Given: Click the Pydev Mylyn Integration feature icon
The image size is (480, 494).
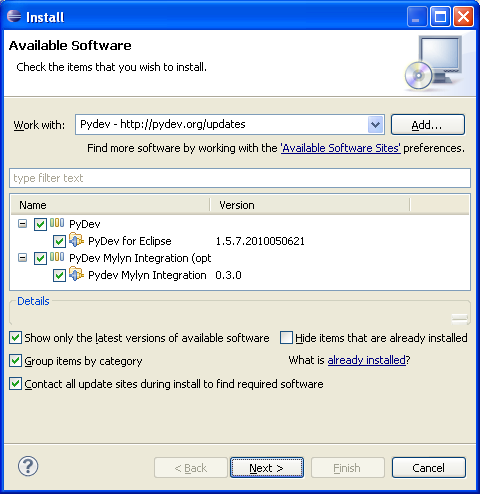Looking at the screenshot, I should pos(76,274).
